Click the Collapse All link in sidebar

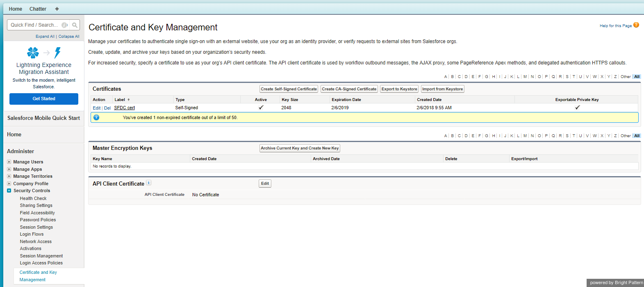[69, 37]
